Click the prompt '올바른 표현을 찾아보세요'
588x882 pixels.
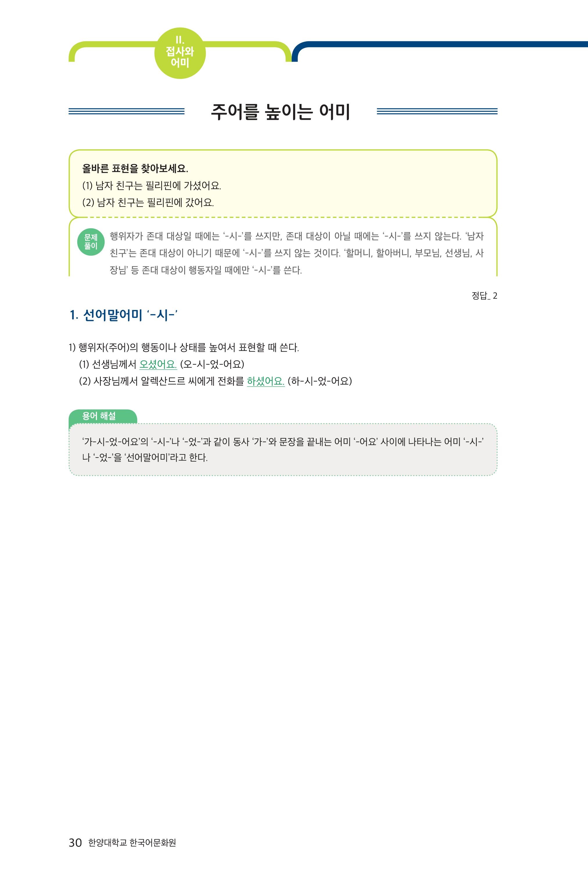(135, 168)
